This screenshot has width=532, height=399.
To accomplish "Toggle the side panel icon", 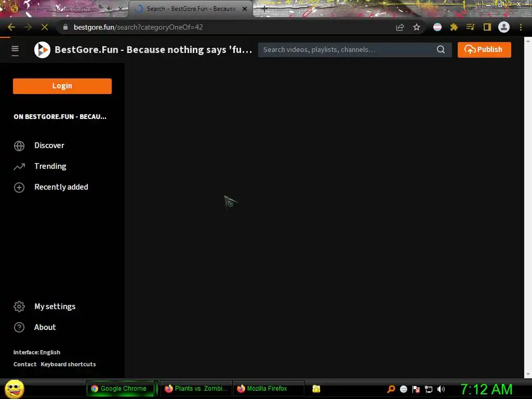I will coord(487,27).
